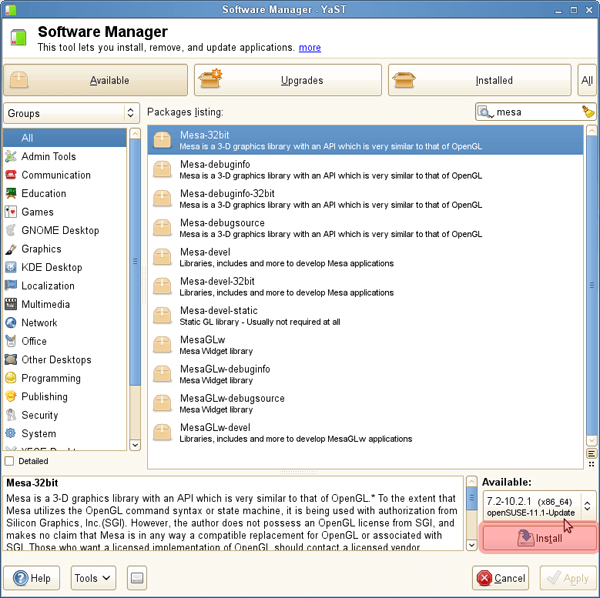Click the MesaGLw package box icon
Screen dimensions: 600x598
click(x=162, y=345)
